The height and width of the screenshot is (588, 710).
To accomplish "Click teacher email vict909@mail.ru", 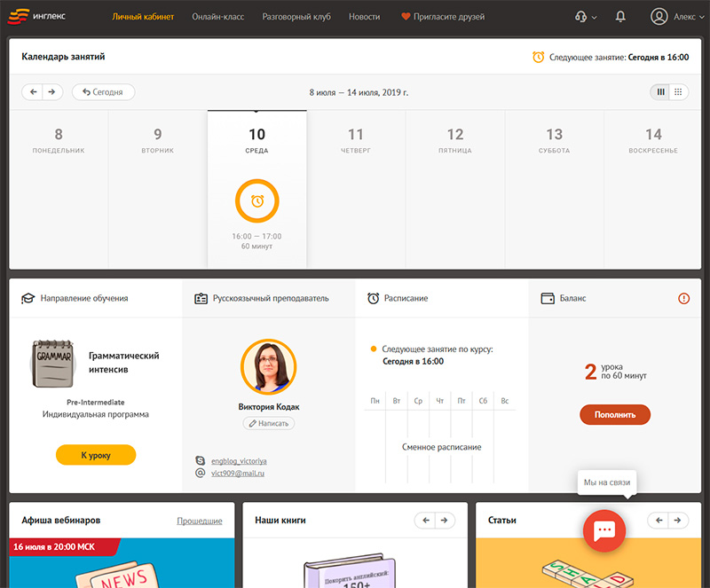I will click(237, 474).
